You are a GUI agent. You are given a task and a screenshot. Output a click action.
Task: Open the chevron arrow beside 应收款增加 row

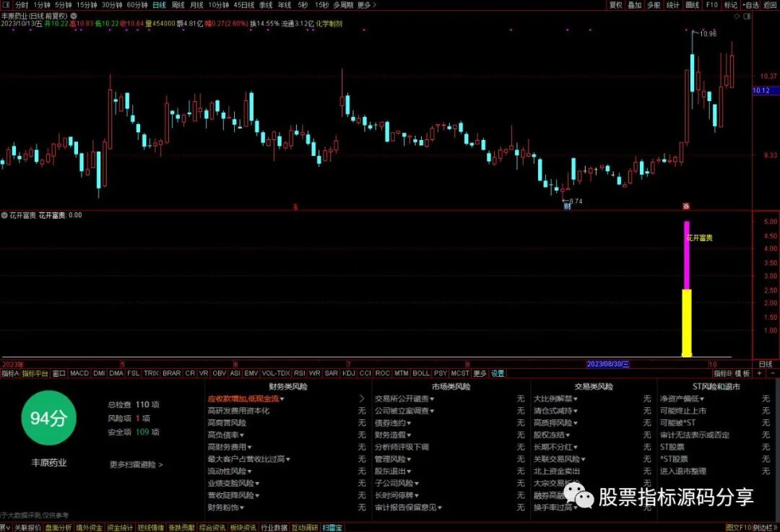point(362,398)
